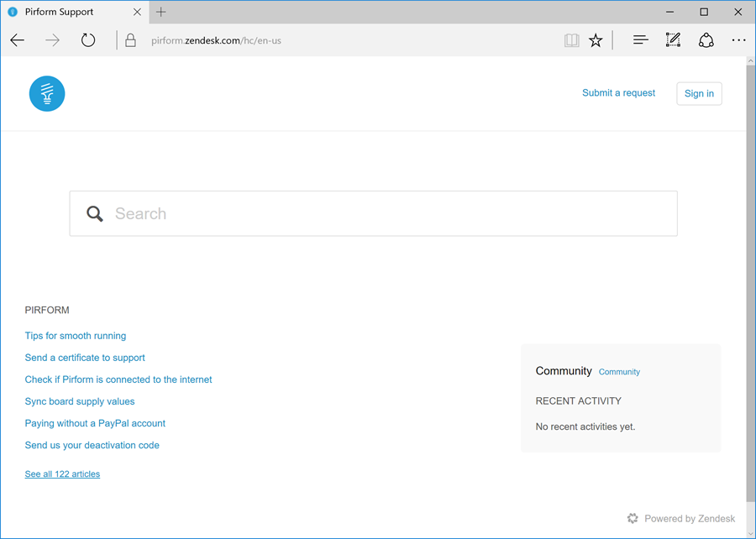Go back to previous page
756x539 pixels.
click(x=18, y=40)
